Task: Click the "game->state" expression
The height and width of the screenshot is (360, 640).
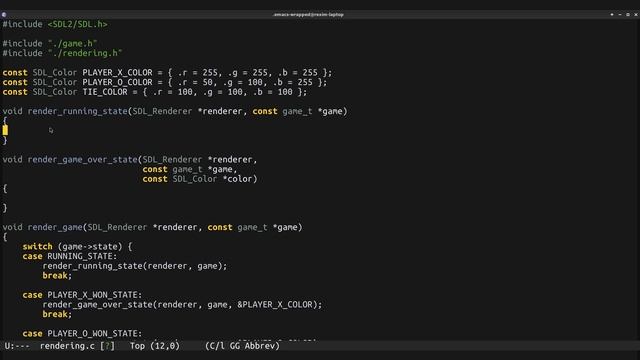Action: click(92, 247)
